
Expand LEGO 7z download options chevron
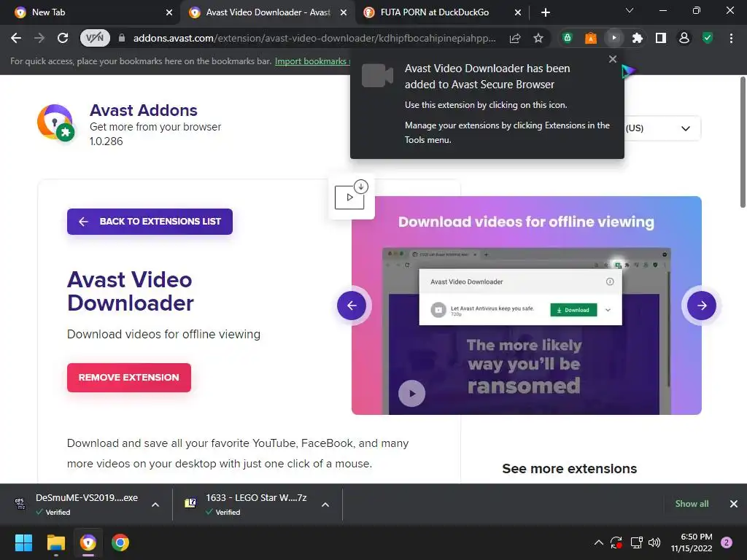click(325, 505)
